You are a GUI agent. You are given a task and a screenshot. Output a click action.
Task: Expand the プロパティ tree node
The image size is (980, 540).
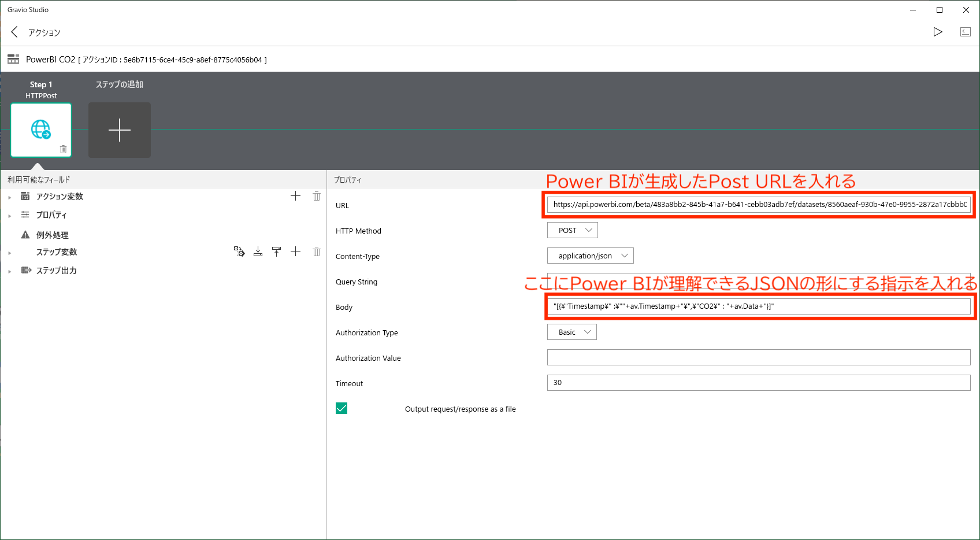tap(10, 216)
